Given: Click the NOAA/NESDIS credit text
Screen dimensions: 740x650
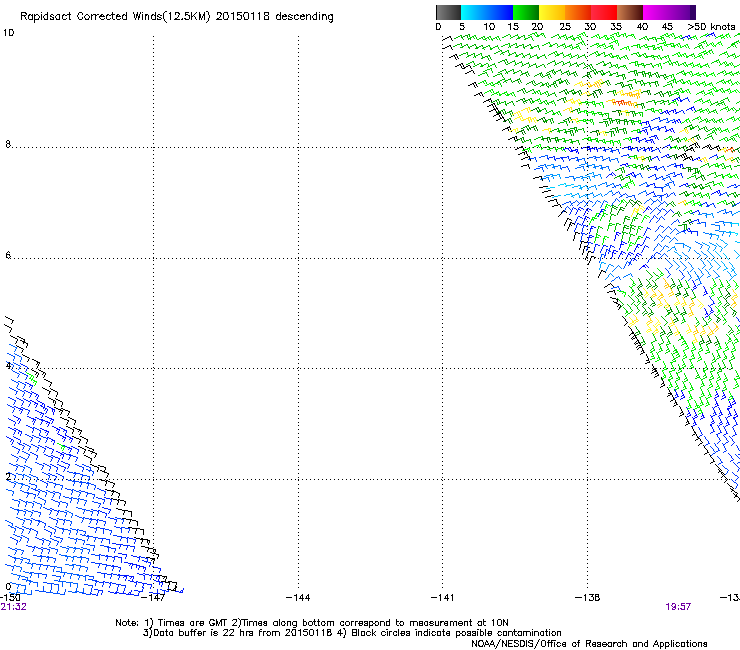Looking at the screenshot, I should click(589, 644).
